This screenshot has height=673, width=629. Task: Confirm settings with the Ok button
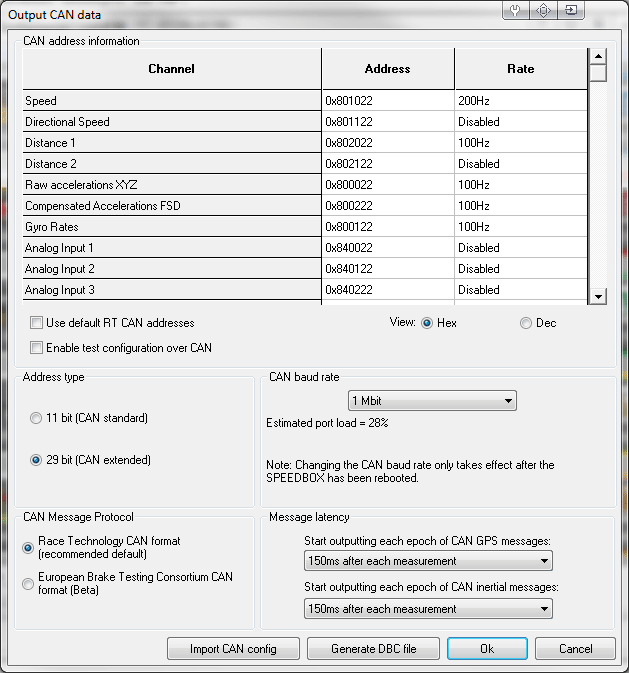(487, 649)
